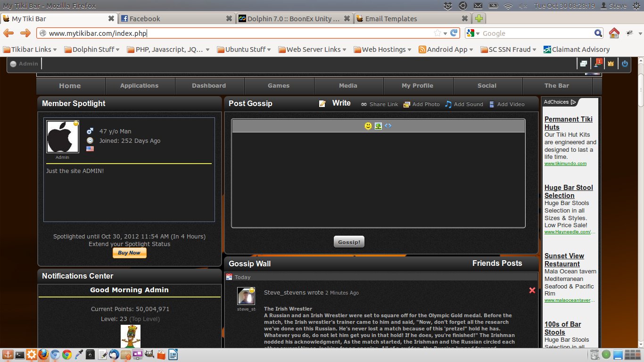Open the trash icon in the bottom panel

tap(595, 355)
